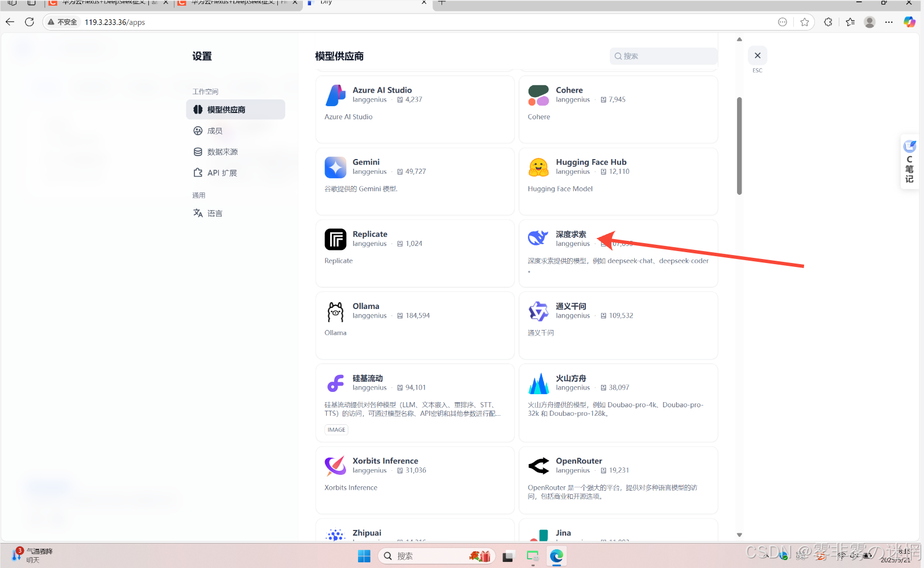Launch Microsoft Edge from taskbar
924x568 pixels.
(556, 556)
